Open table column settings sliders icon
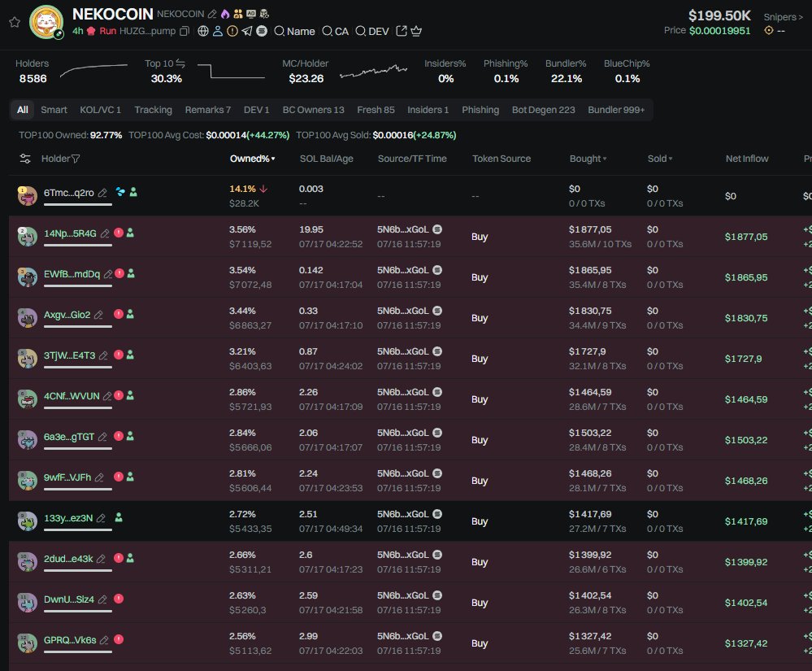The image size is (812, 671). point(25,159)
